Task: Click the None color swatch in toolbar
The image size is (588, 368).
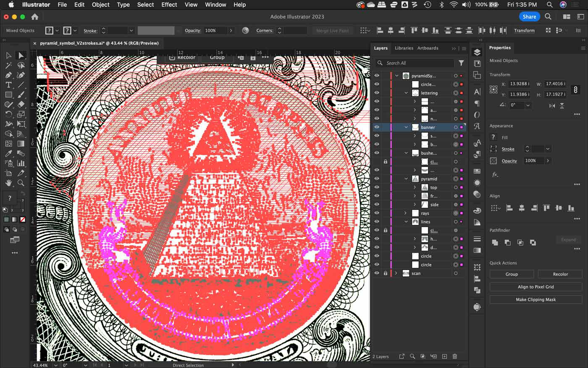Action: (23, 220)
